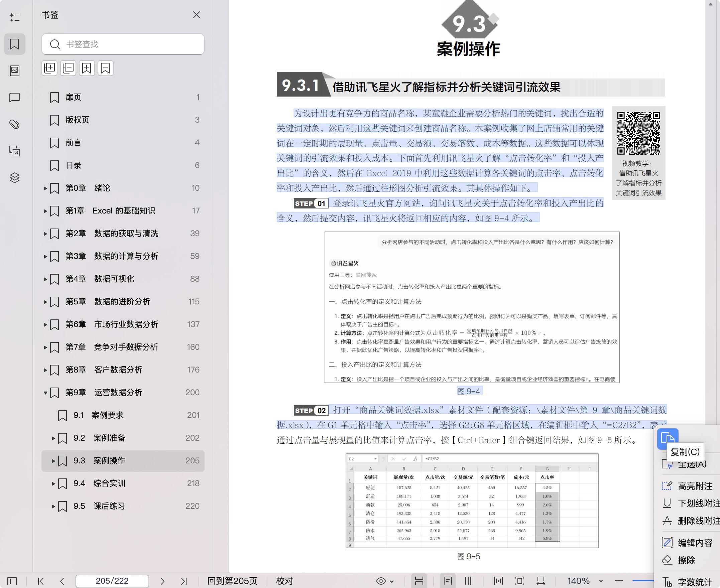The image size is (720, 588).
Task: Zoom out using the minus button
Action: (x=619, y=581)
